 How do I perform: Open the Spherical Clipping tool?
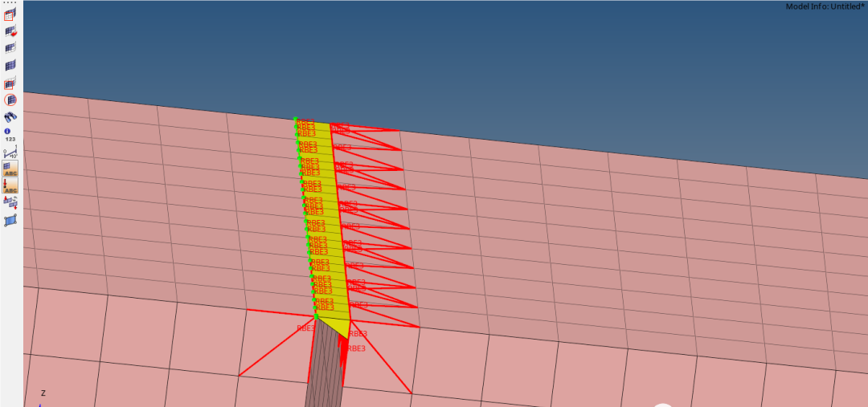[x=10, y=100]
